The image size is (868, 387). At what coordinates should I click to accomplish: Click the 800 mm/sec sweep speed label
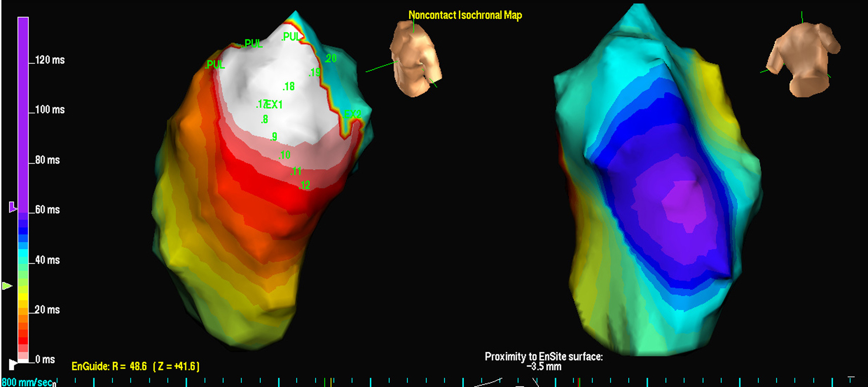(x=27, y=382)
